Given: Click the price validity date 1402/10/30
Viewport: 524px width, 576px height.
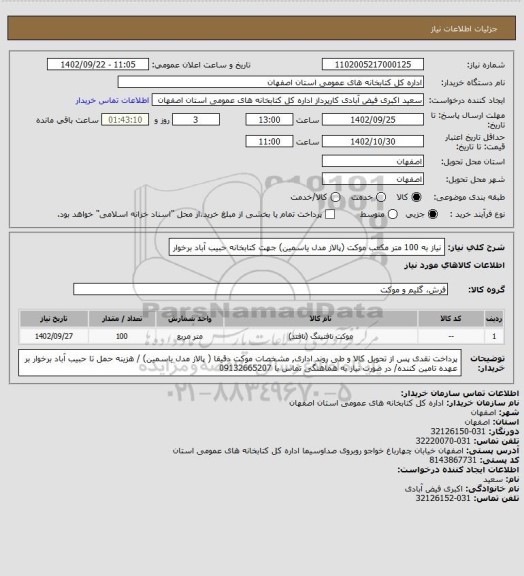Looking at the screenshot, I should click(x=373, y=141).
